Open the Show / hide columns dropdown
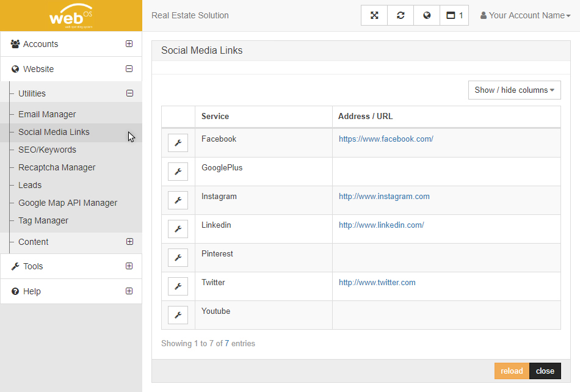This screenshot has width=580, height=392. click(x=515, y=90)
